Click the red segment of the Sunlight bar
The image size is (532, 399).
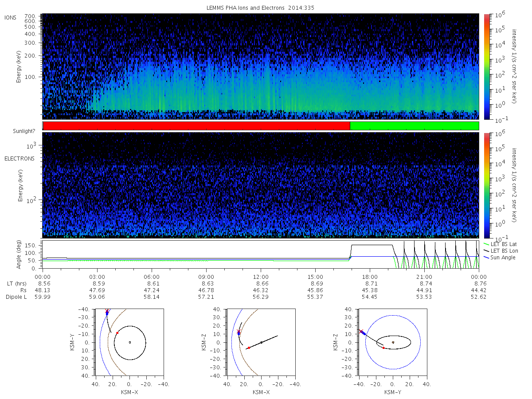coord(196,126)
